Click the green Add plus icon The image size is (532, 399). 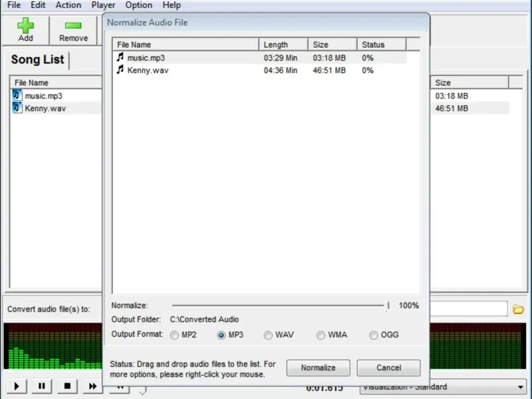[x=25, y=25]
